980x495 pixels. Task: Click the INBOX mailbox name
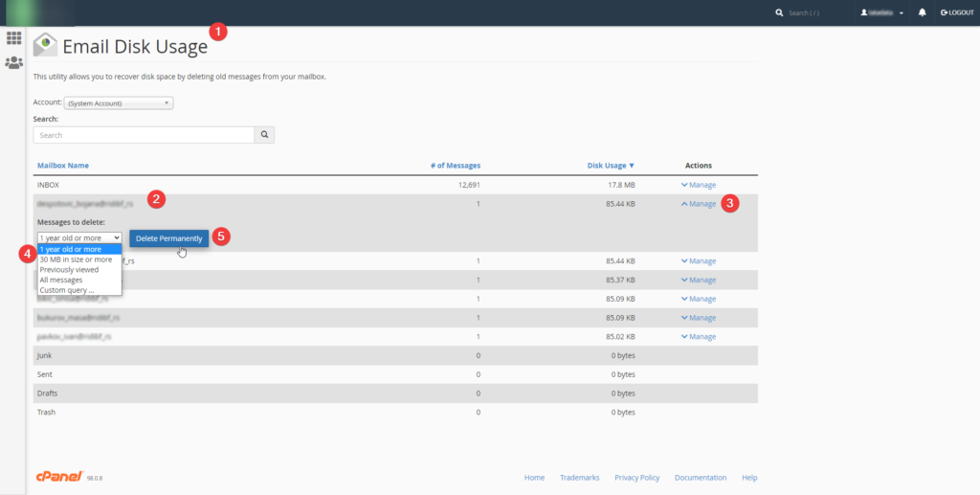click(49, 185)
